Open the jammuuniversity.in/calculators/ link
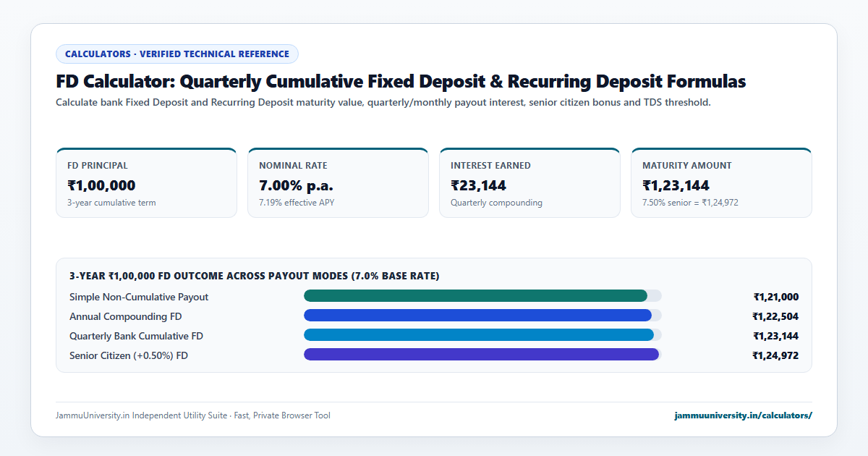Screen dimensions: 868x456 743,415
